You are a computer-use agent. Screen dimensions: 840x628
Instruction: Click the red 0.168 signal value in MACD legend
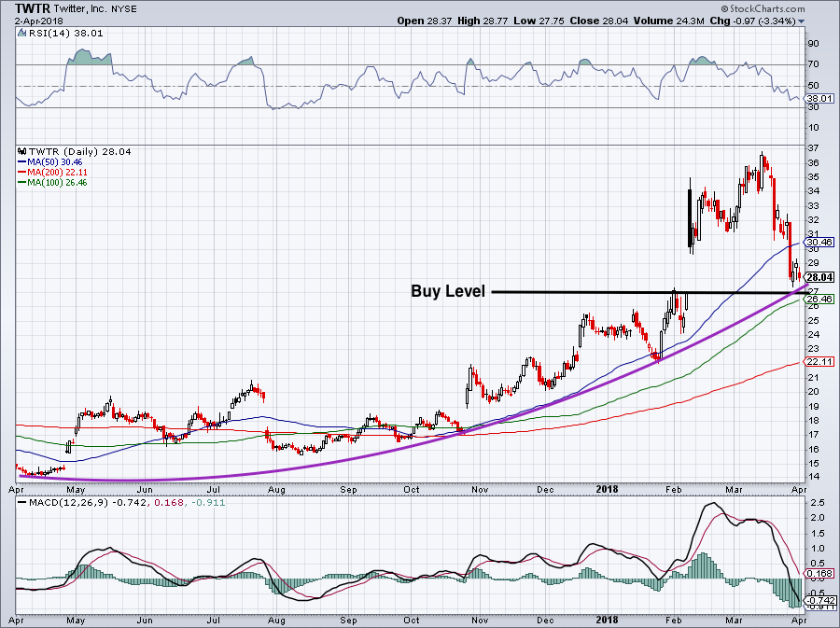pos(167,503)
